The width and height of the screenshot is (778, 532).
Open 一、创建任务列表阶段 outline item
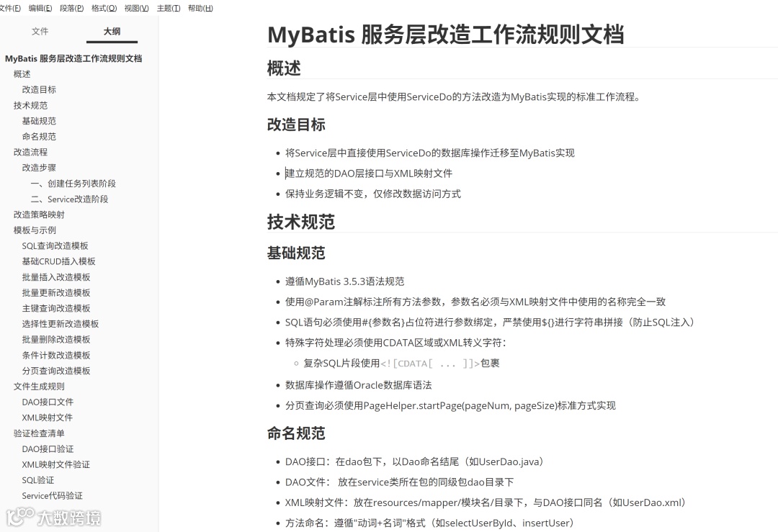(73, 184)
